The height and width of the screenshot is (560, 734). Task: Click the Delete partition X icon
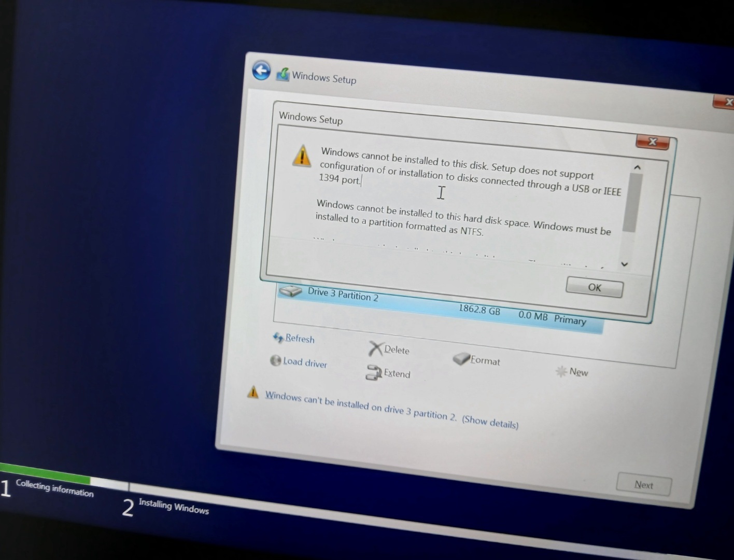point(375,348)
